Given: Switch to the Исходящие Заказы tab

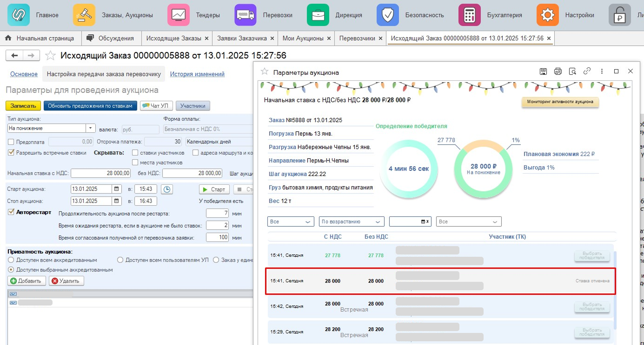Looking at the screenshot, I should click(174, 39).
